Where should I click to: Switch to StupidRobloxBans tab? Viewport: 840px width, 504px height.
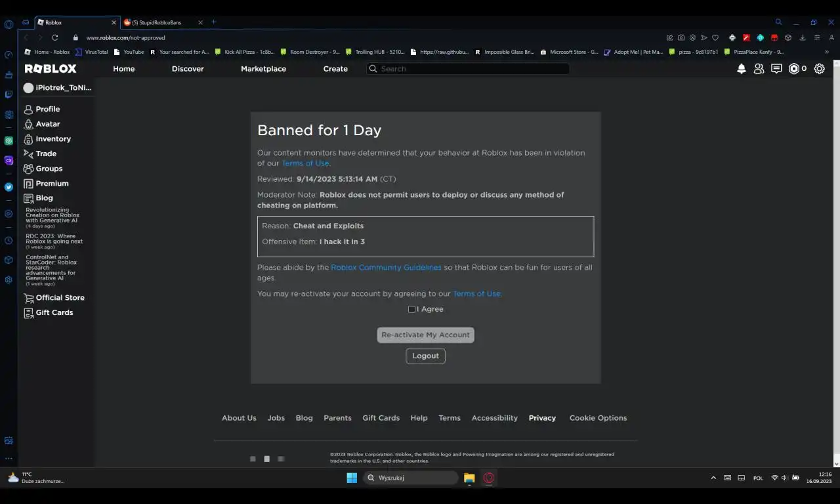[x=163, y=22]
